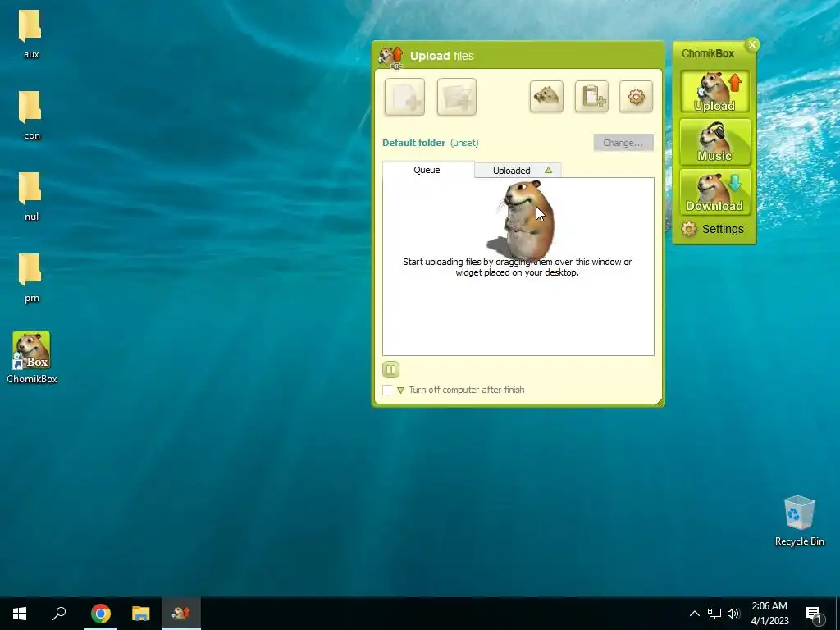This screenshot has height=630, width=840.
Task: Open the hamster account icon in toolbar
Action: click(x=546, y=97)
